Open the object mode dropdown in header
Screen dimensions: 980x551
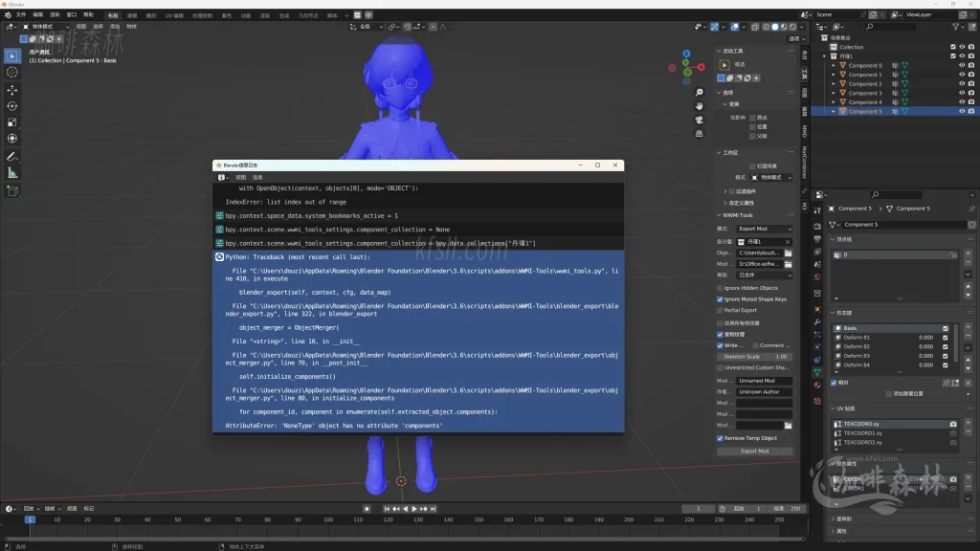(x=42, y=27)
